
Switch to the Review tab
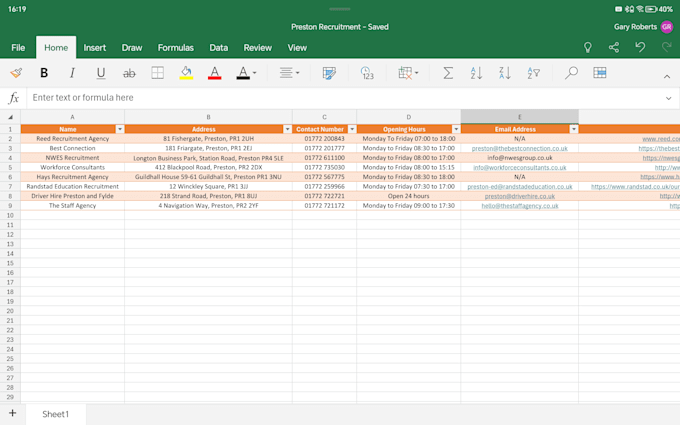coord(258,48)
